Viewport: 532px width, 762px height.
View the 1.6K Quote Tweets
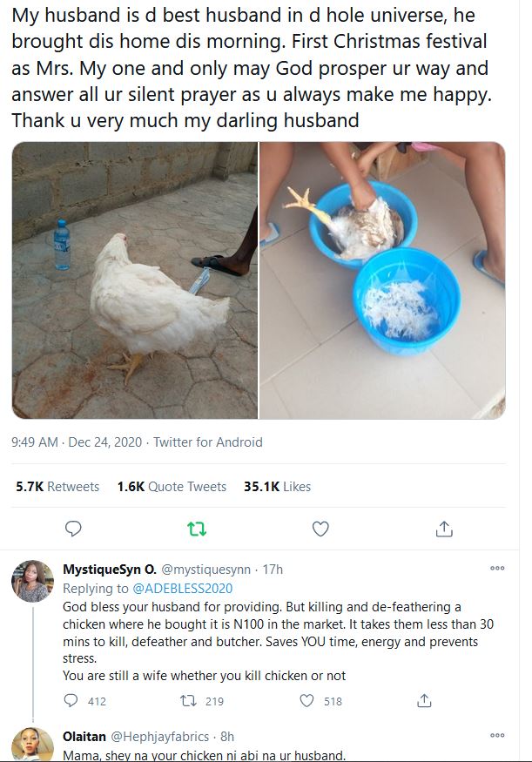coord(172,487)
